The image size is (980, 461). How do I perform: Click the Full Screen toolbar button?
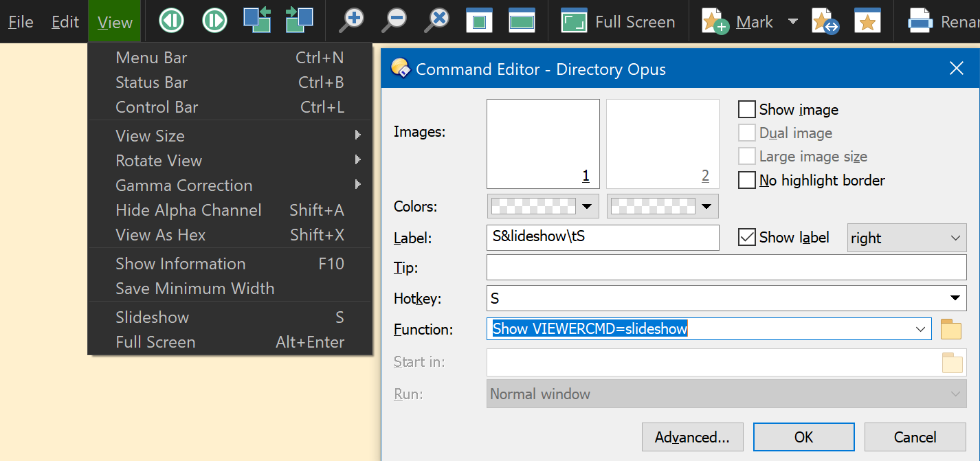[x=617, y=21]
